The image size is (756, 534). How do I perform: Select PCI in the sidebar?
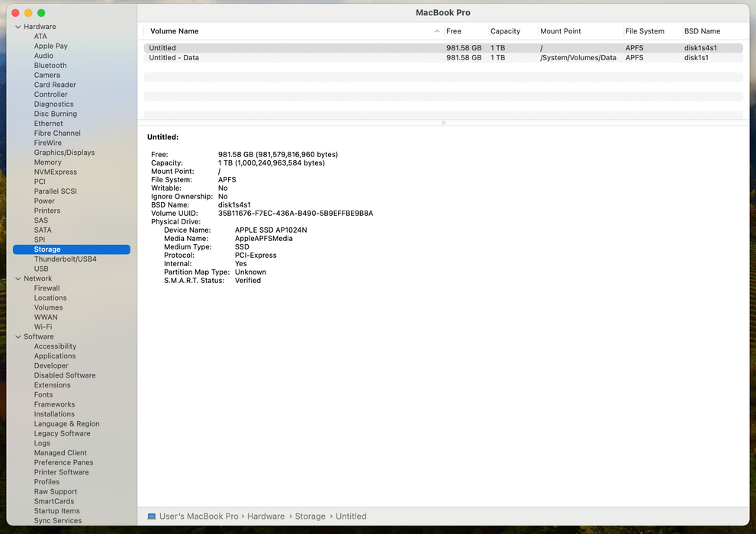click(x=40, y=182)
